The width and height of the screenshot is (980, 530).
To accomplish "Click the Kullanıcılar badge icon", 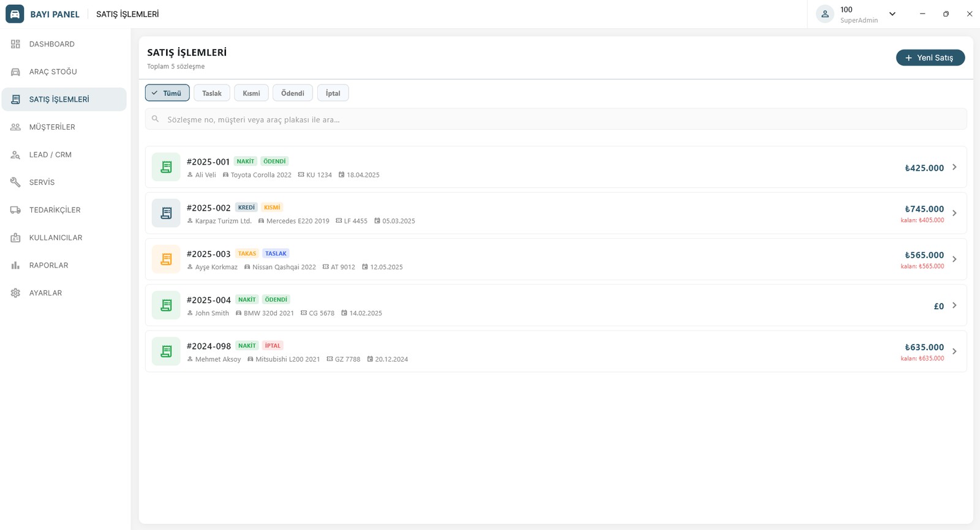I will (x=15, y=237).
